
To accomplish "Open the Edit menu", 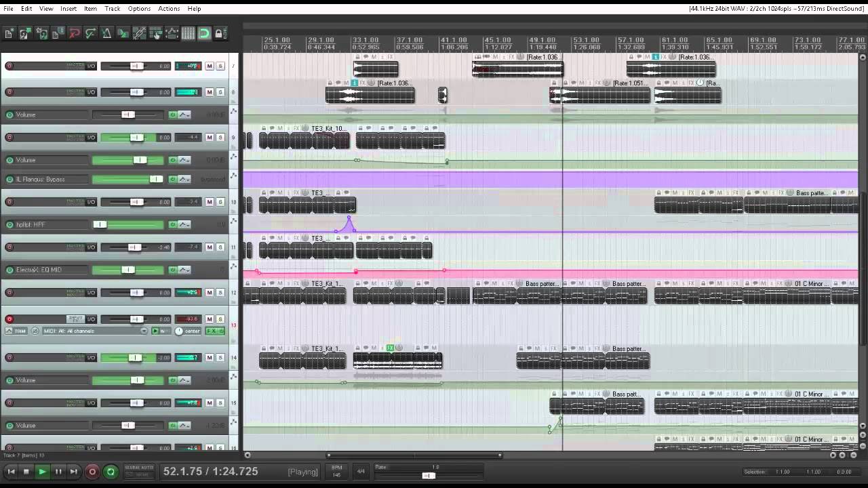I will [x=26, y=9].
